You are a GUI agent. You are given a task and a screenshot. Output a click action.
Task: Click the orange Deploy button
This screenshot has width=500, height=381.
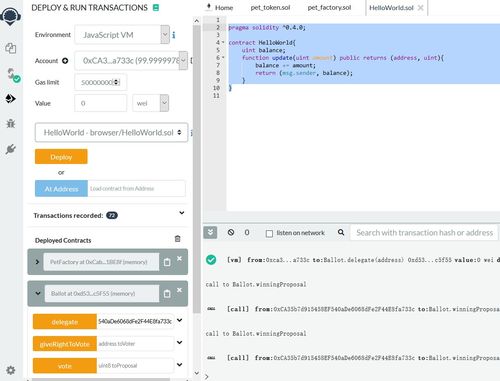[61, 157]
